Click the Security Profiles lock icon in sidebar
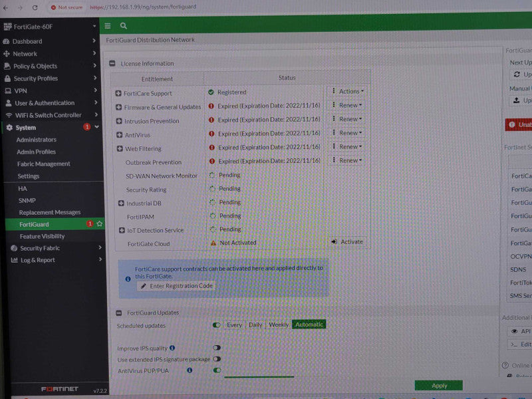 [x=7, y=78]
